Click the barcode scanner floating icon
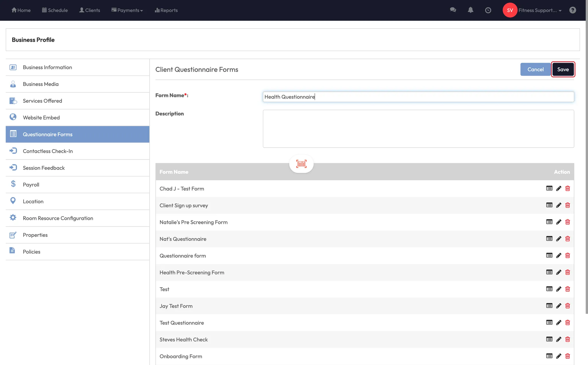Screen dimensions: 588x365 pyautogui.click(x=301, y=164)
